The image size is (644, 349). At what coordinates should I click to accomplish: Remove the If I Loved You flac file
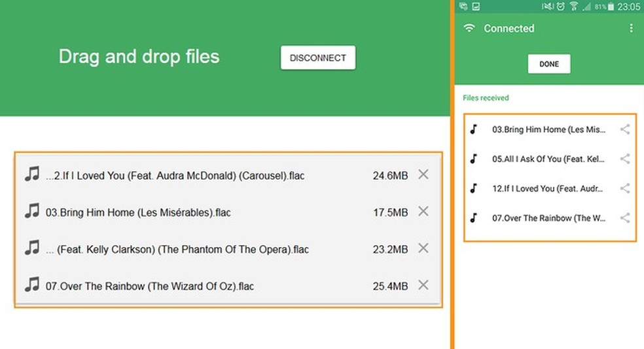point(423,174)
